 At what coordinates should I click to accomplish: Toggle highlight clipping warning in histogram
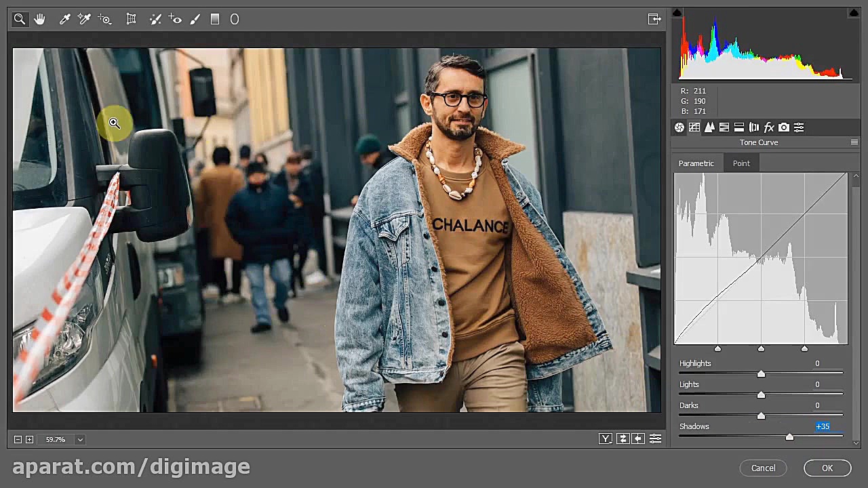pos(854,13)
